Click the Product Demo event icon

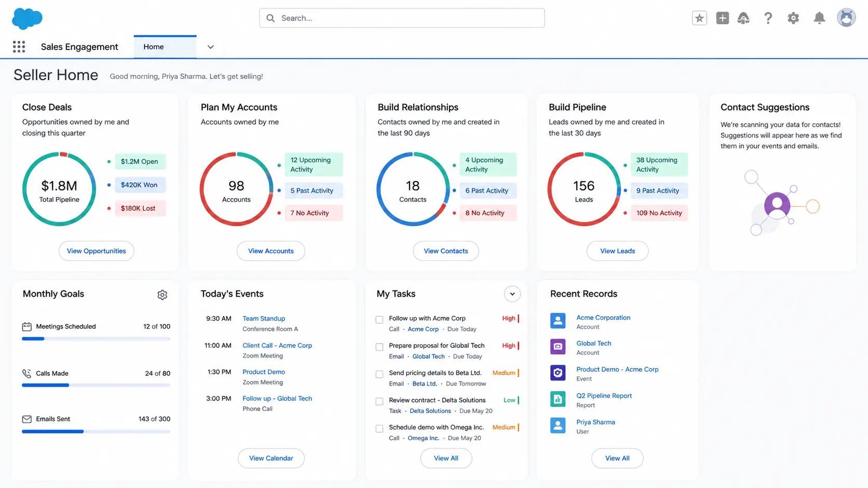point(558,373)
